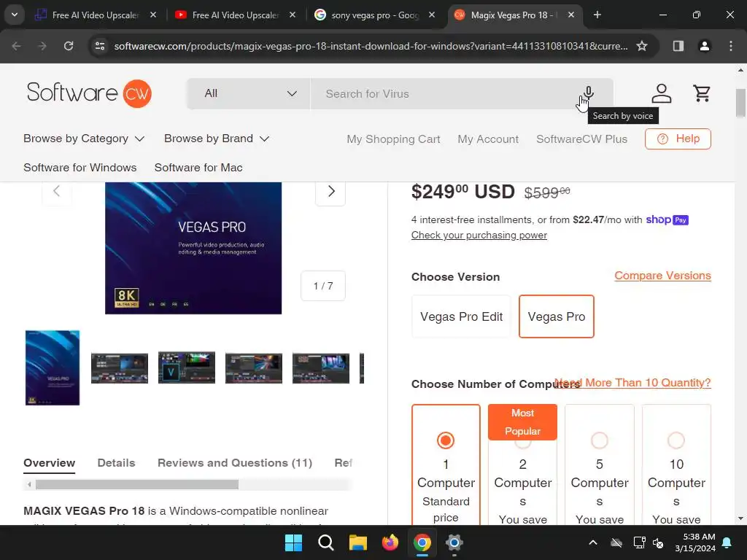Toggle the browser side panel
This screenshot has height=560, width=747.
tap(678, 46)
